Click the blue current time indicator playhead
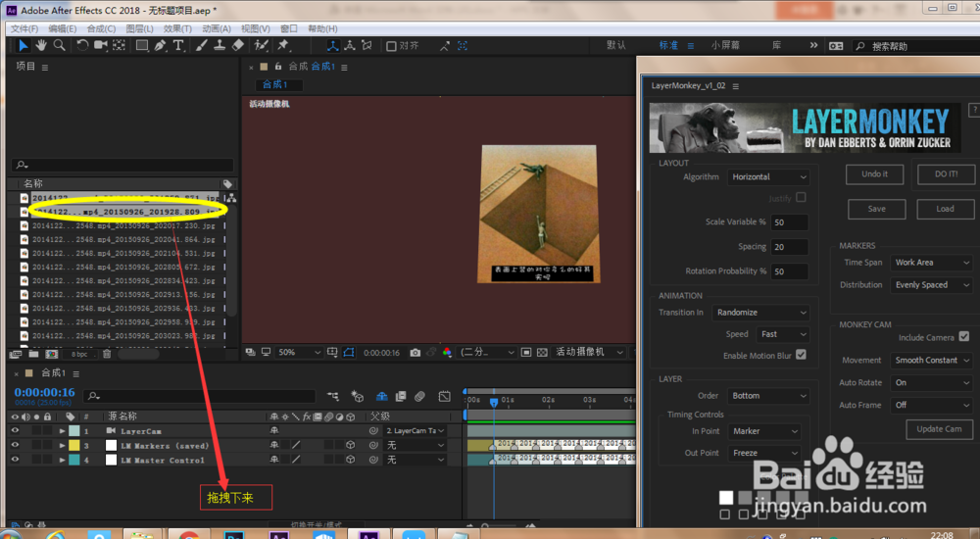 pos(494,402)
